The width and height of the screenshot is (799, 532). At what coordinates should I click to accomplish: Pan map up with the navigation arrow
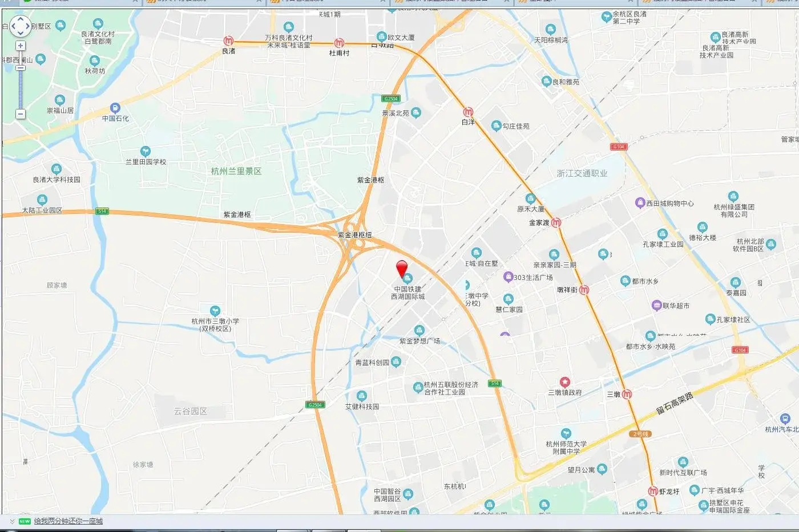(x=21, y=19)
